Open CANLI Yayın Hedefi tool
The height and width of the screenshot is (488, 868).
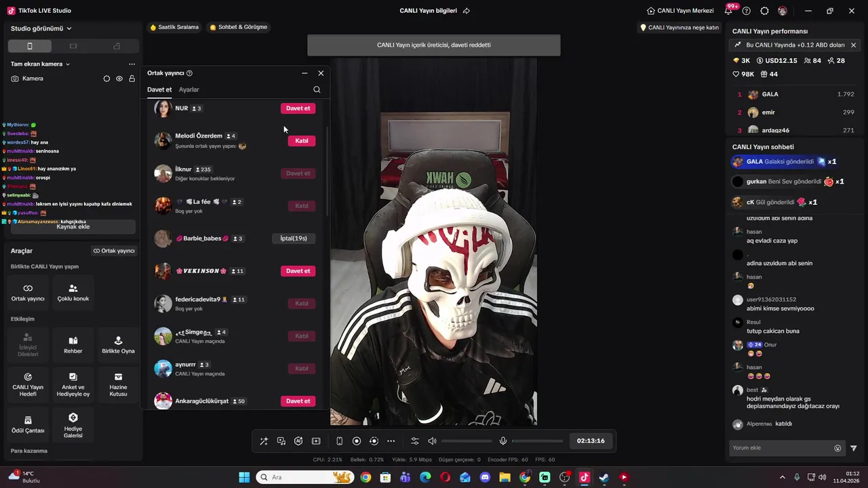pyautogui.click(x=28, y=385)
